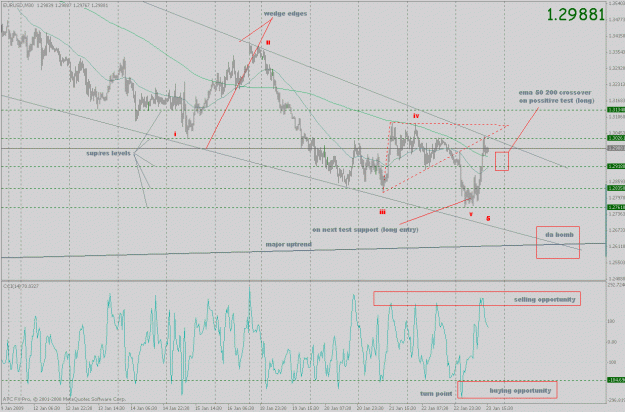This screenshot has height=412, width=625.
Task: Select the red wave label "5"
Action: (488, 218)
